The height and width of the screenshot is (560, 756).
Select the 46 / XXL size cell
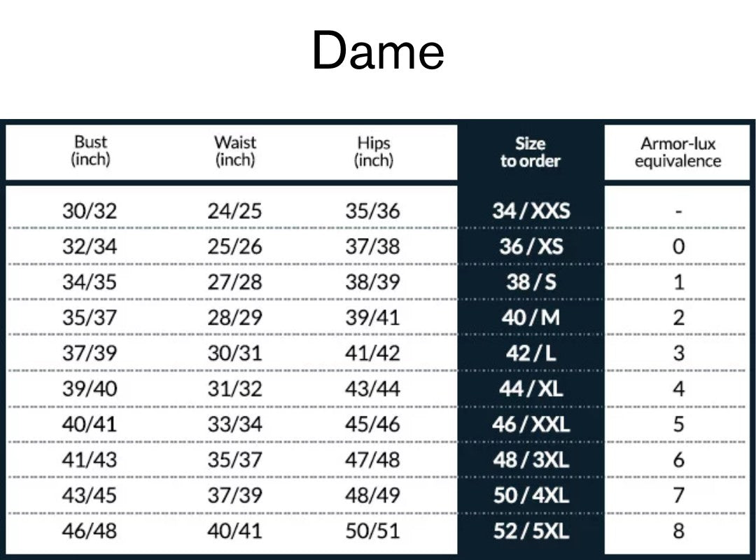[531, 424]
